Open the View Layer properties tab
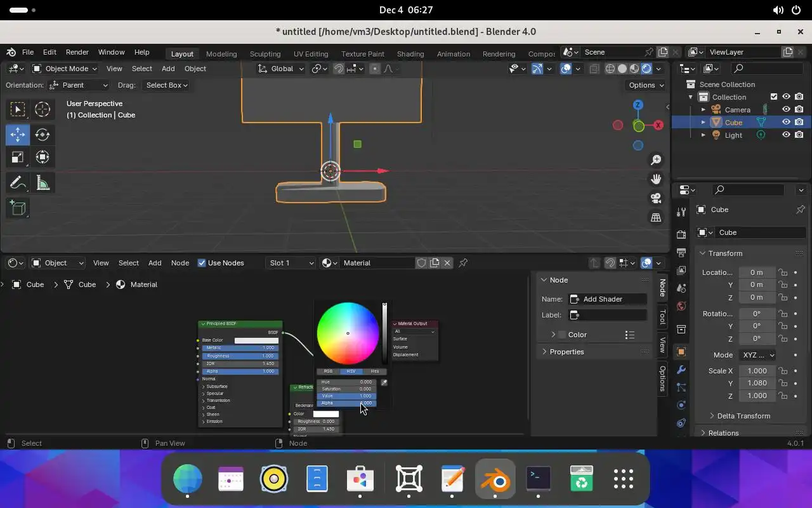 [681, 270]
